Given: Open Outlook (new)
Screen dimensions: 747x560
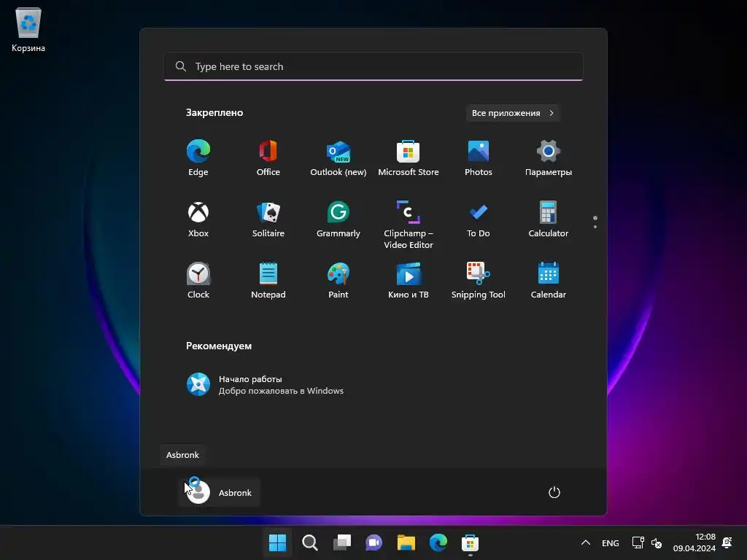Looking at the screenshot, I should coord(338,158).
